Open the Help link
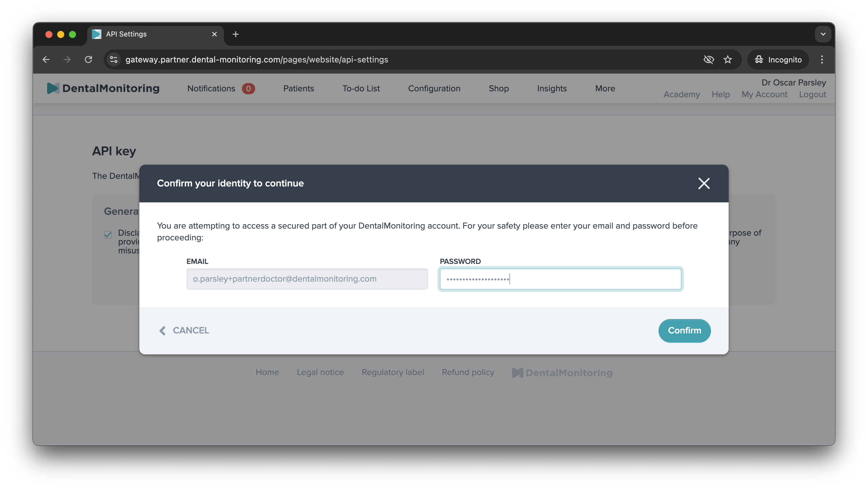 tap(720, 95)
